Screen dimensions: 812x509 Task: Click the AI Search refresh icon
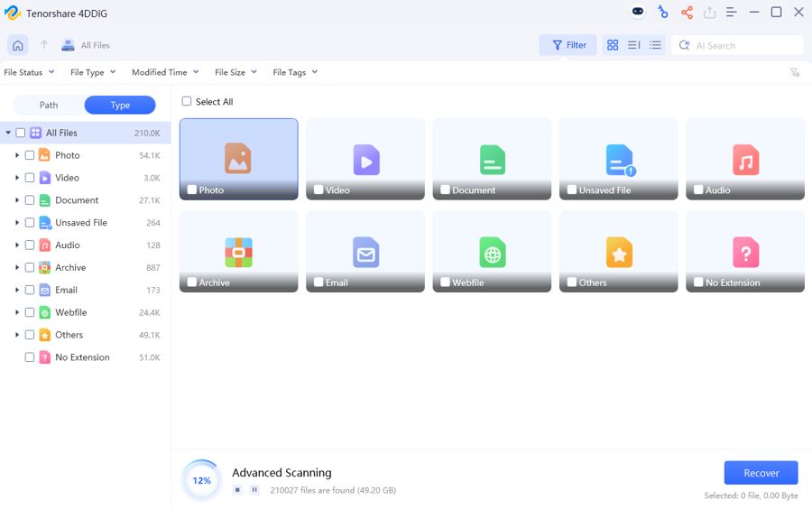point(684,45)
